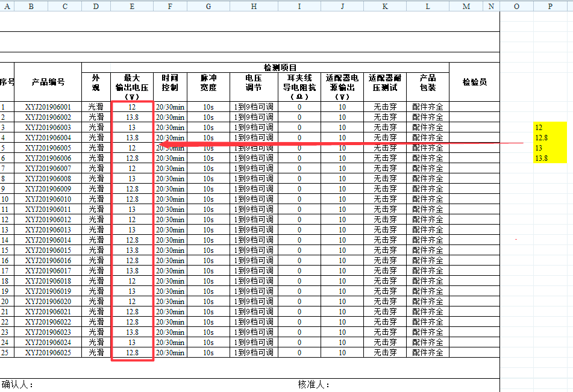Click 配件齐全 in row XYJ201906022

click(428, 322)
